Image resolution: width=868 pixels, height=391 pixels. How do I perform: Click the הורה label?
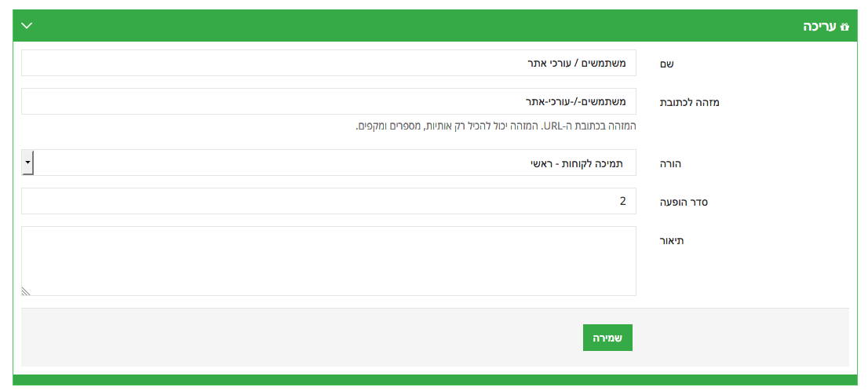pyautogui.click(x=670, y=164)
